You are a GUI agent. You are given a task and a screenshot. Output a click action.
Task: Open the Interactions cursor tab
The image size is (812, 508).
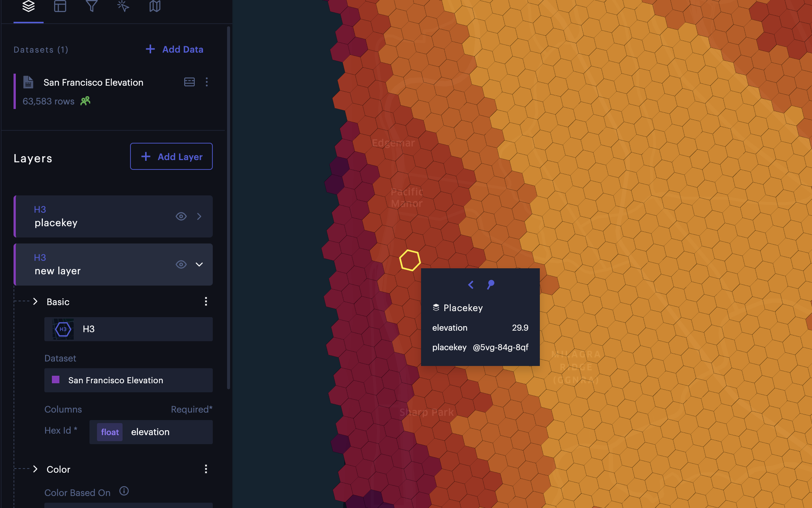click(123, 6)
